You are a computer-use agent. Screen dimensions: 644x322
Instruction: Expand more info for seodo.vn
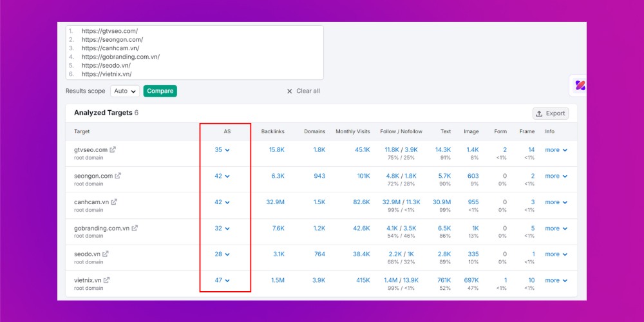[556, 254]
